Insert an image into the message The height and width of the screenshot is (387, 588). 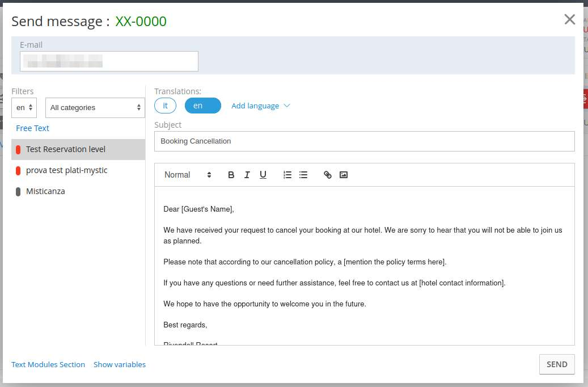343,175
